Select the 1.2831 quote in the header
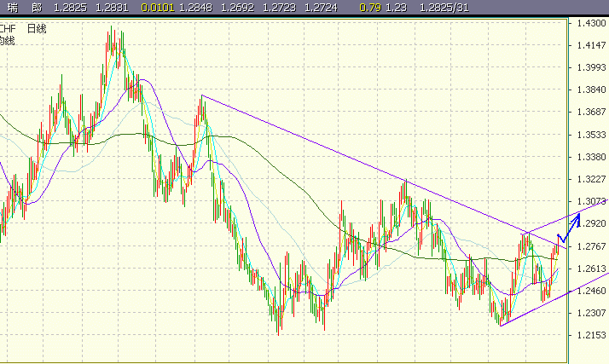The width and height of the screenshot is (609, 364). click(x=112, y=8)
